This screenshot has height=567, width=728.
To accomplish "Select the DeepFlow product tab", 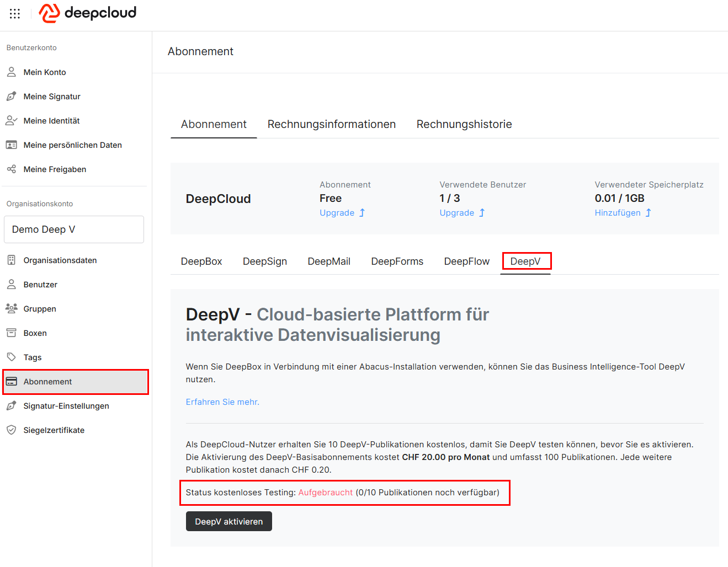I will (467, 261).
